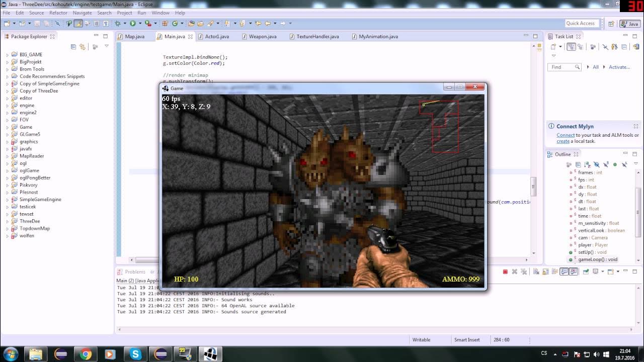
Task: Click the New file toolbar icon
Action: 7,23
